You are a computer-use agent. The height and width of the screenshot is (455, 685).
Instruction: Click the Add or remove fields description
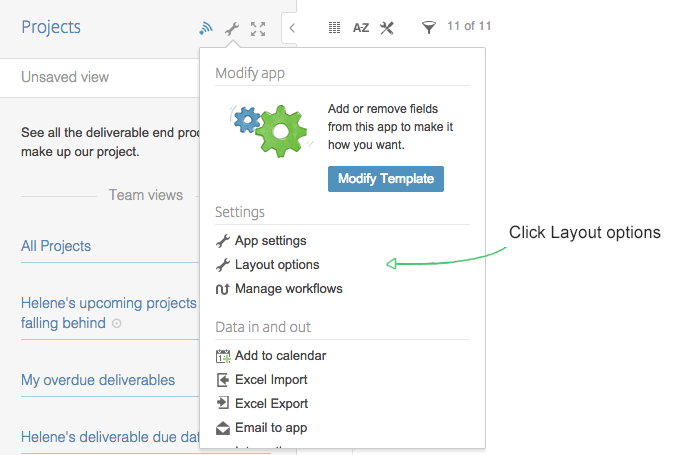point(390,127)
